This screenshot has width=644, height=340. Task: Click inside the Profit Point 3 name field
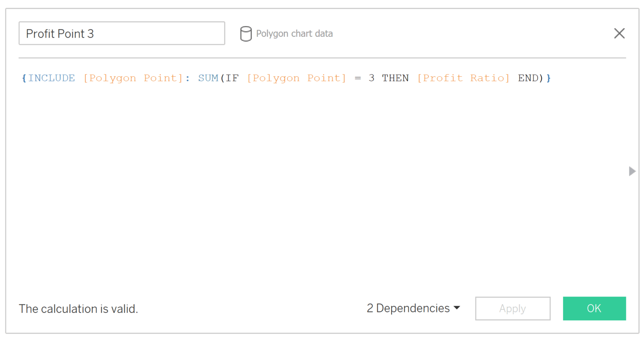pos(122,33)
